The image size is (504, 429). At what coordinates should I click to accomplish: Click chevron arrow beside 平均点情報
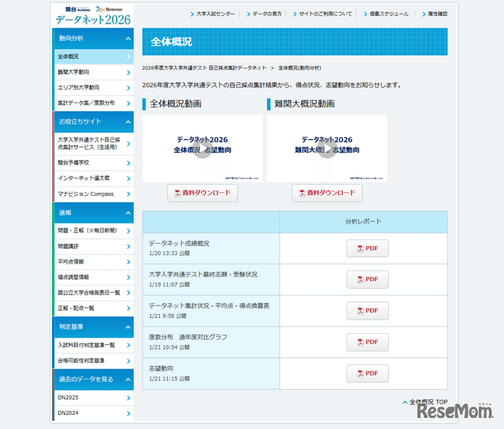click(128, 262)
